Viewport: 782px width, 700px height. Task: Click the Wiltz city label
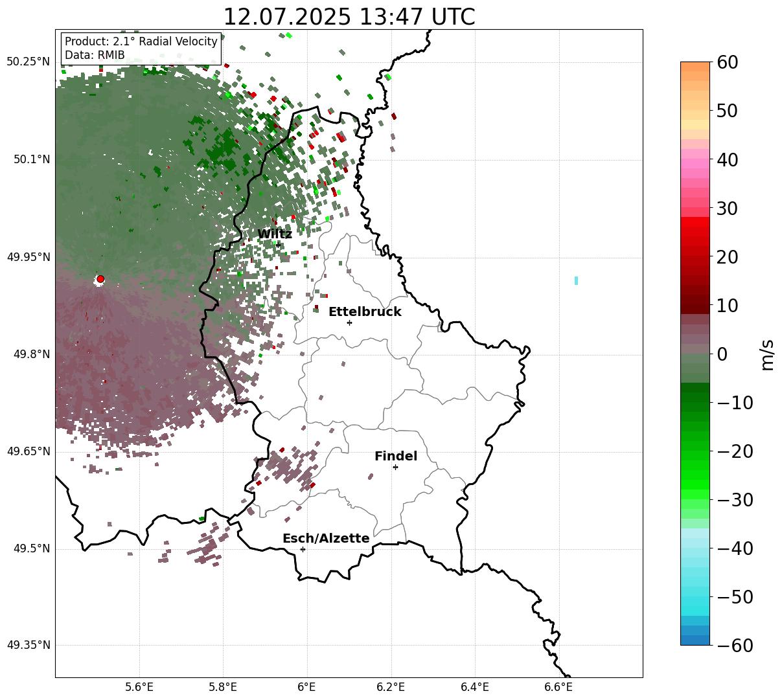(275, 234)
